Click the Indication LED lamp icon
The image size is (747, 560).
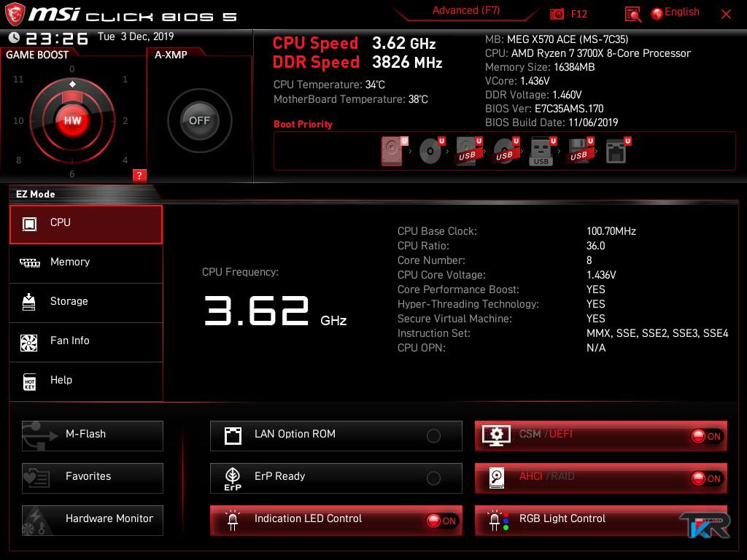click(x=233, y=520)
